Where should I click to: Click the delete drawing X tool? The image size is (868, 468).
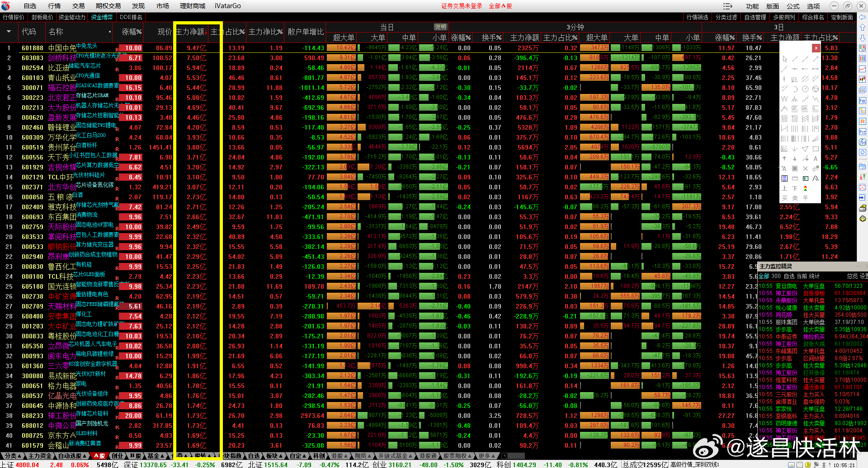(805, 168)
